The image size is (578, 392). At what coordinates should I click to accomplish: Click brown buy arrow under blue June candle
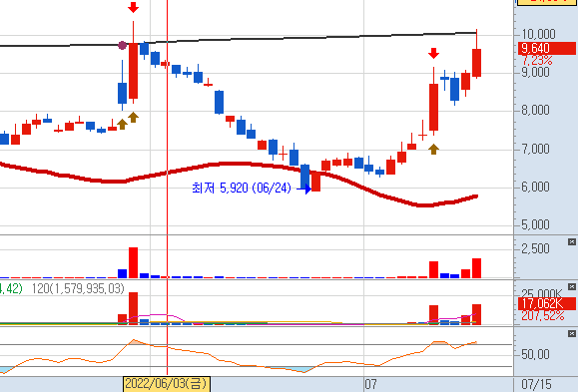coord(122,124)
